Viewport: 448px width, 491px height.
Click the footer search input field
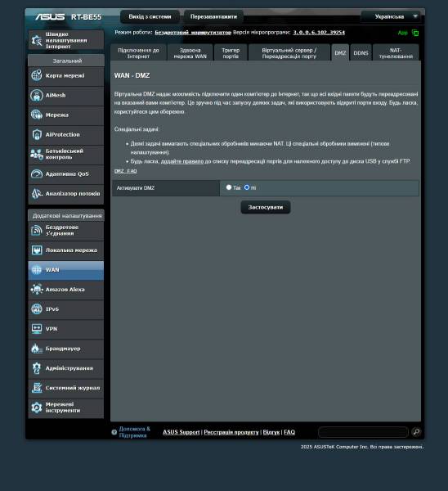pos(363,432)
